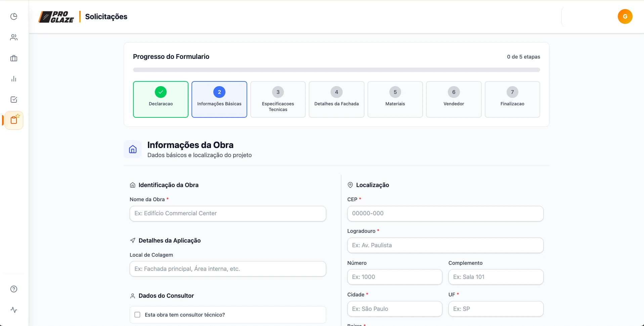Click the Pro Glaze logo

click(56, 17)
